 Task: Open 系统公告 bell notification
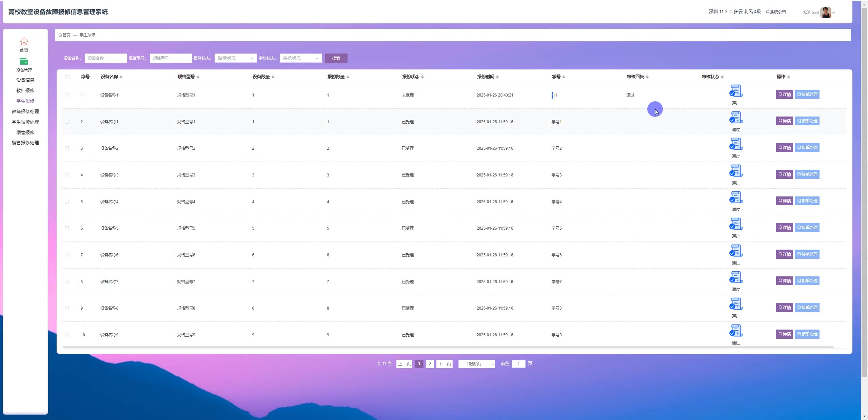(x=776, y=12)
